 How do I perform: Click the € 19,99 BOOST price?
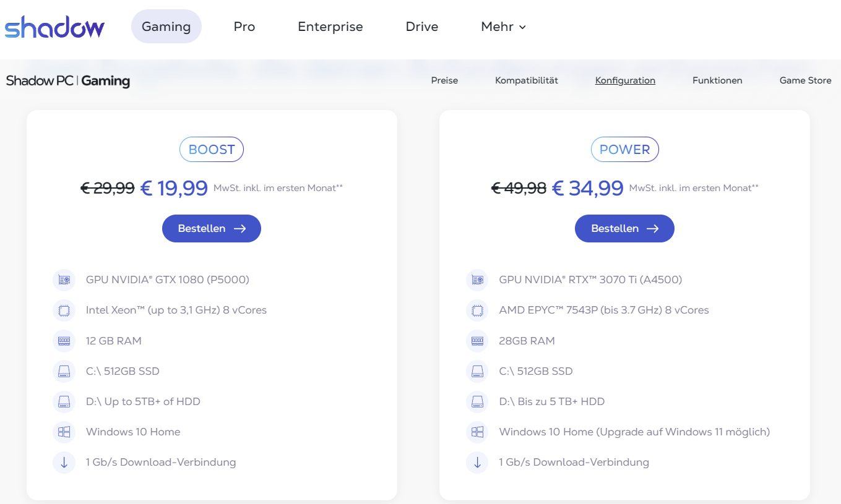click(x=174, y=188)
